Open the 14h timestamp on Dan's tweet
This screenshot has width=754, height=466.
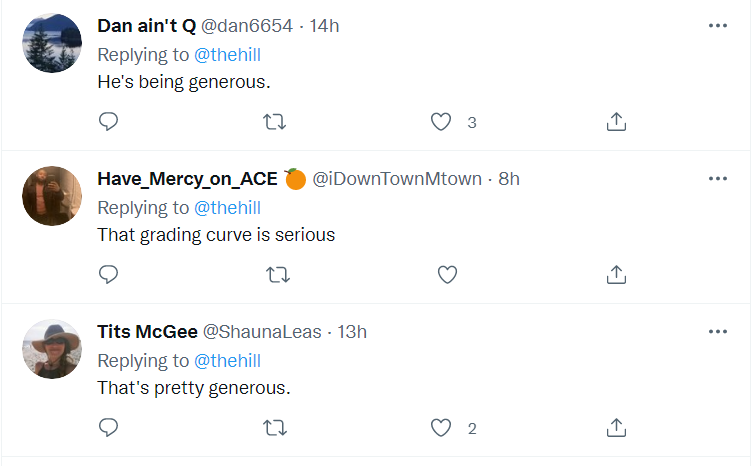[325, 26]
